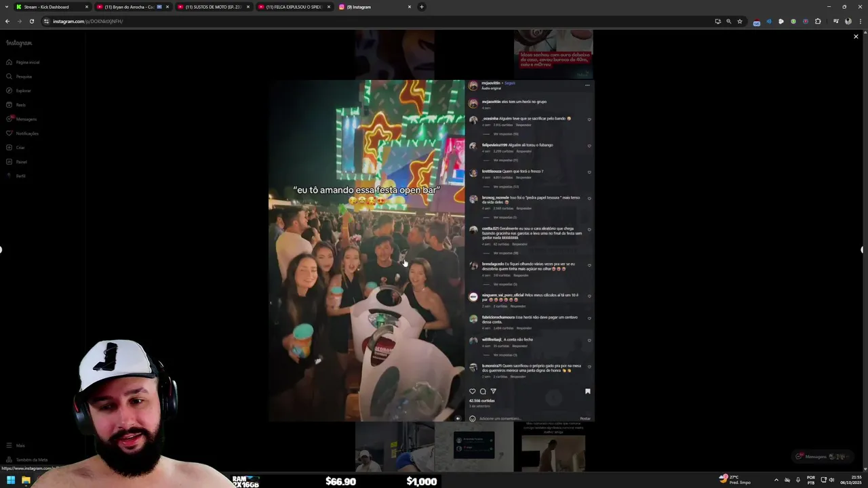Click Seguir next to mcjaovittin

(510, 83)
